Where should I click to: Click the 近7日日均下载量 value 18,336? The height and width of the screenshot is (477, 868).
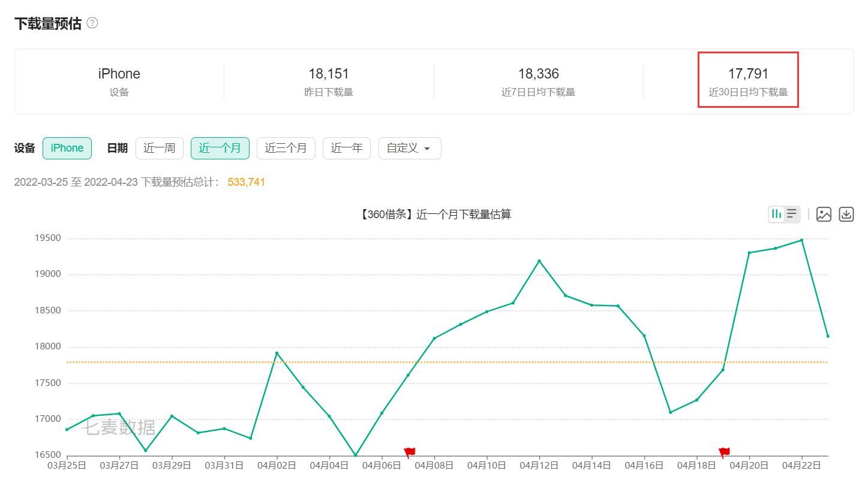[x=538, y=74]
